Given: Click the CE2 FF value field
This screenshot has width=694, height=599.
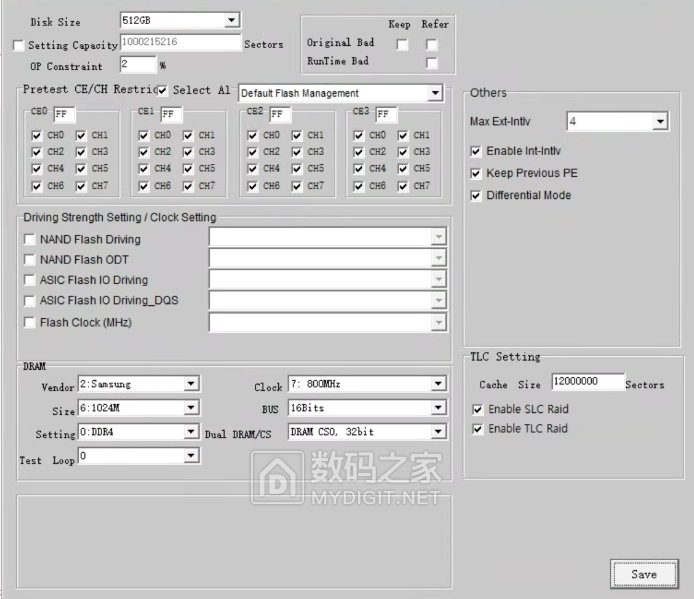Looking at the screenshot, I should [280, 114].
